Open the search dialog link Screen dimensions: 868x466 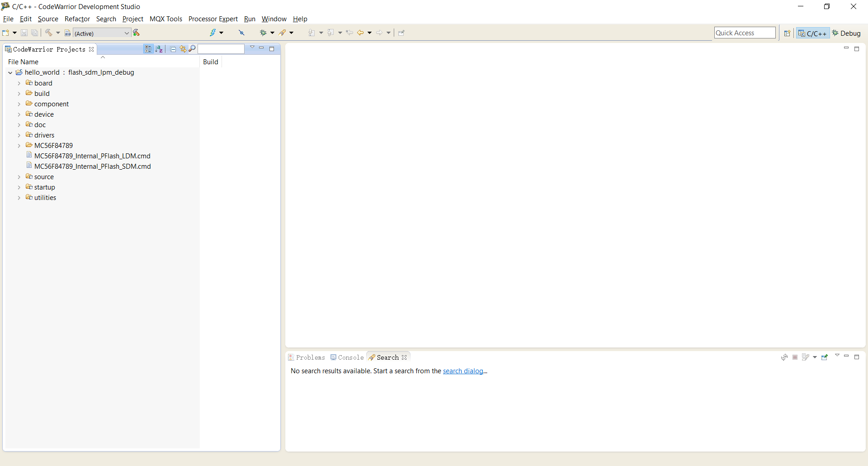tap(463, 371)
